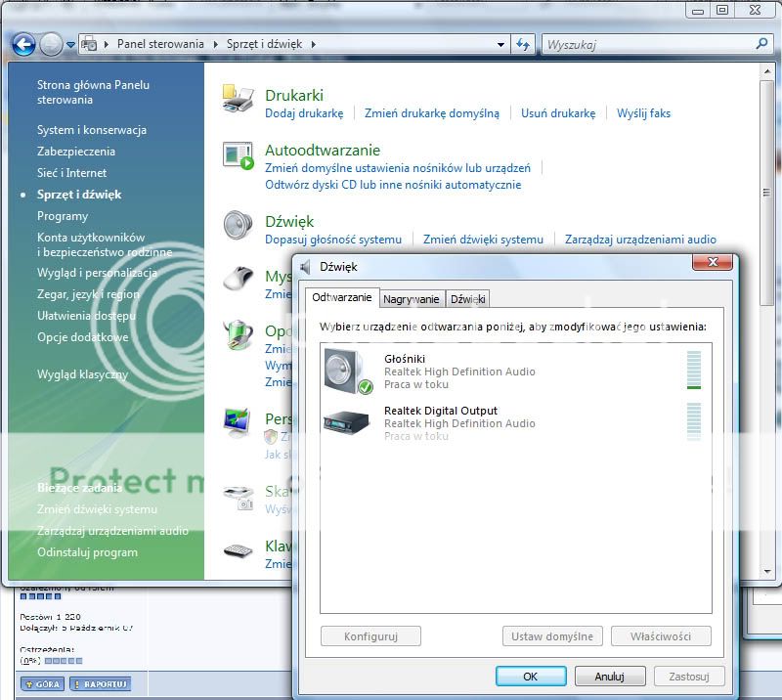
Task: Click the Autoodtwarzanie autoplay icon
Action: tap(238, 155)
